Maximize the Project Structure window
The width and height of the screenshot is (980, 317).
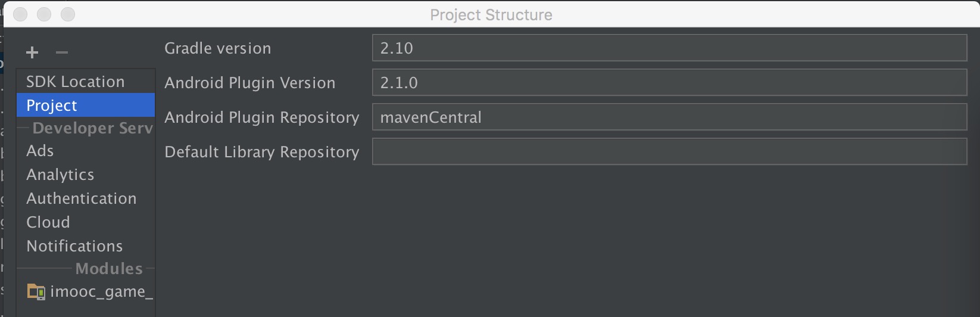pos(68,14)
